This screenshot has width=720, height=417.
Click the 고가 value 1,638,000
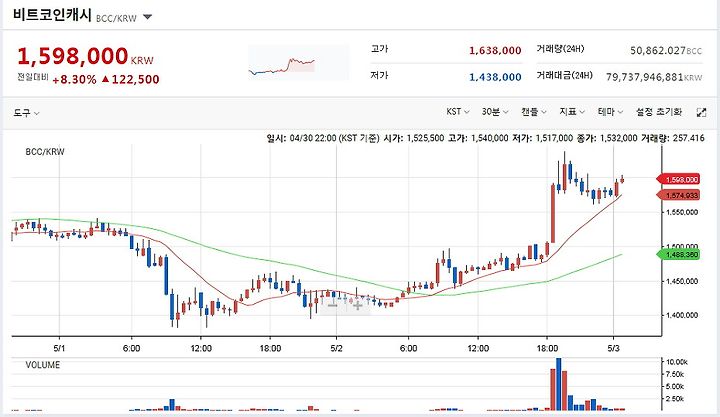(x=495, y=51)
